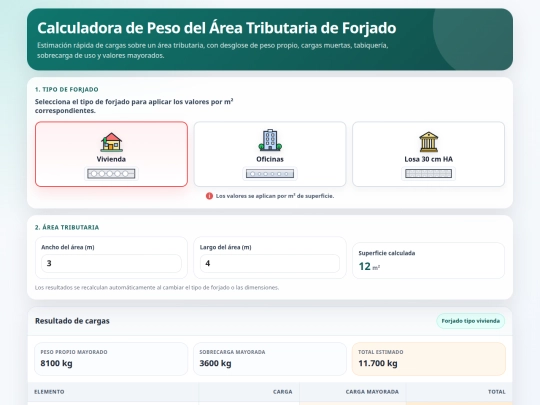Click the calculator main title
540x405 pixels.
[x=217, y=28]
